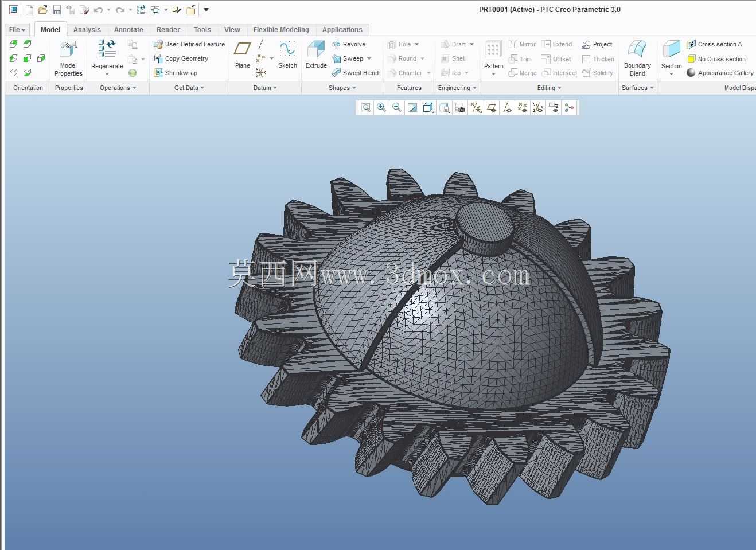This screenshot has width=756, height=550.
Task: Select the Swept Blend tool
Action: (x=355, y=73)
